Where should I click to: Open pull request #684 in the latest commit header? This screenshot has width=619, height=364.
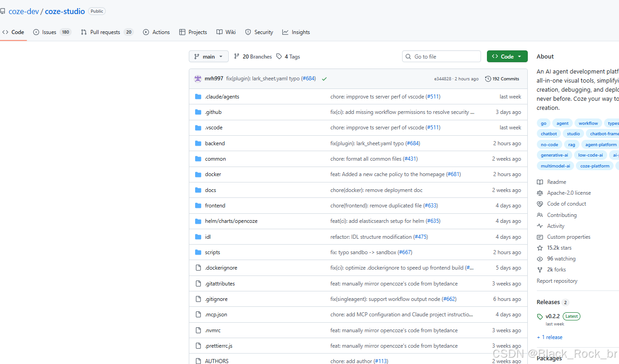pyautogui.click(x=309, y=79)
